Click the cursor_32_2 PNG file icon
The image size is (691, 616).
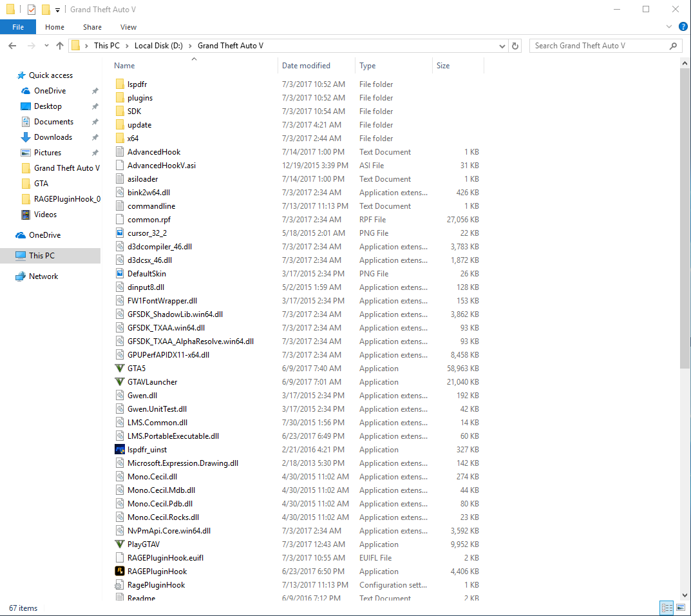click(x=119, y=233)
